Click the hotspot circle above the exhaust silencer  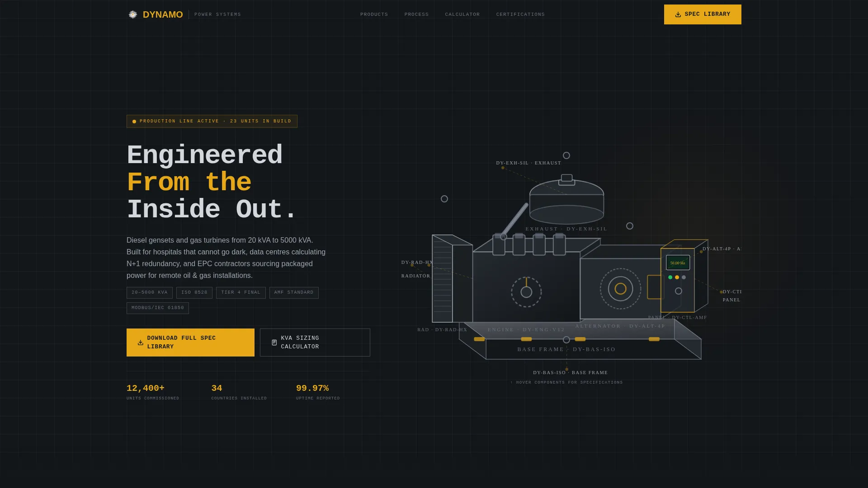point(566,155)
